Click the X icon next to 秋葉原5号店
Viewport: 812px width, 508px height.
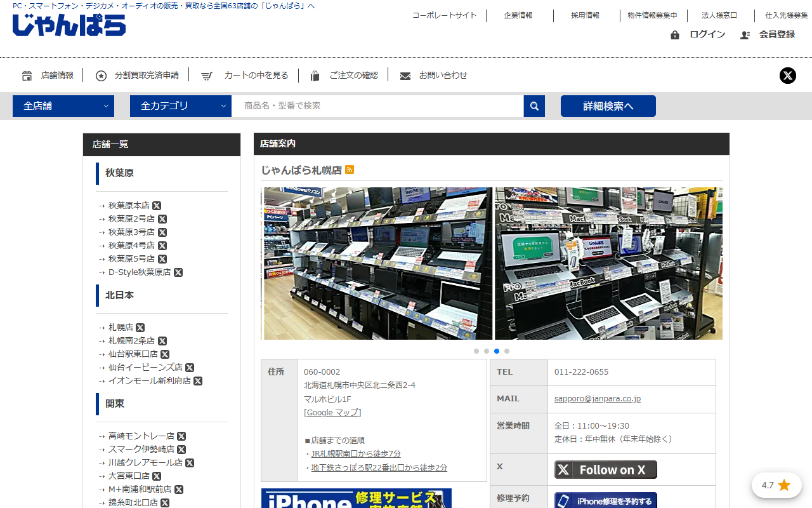tap(162, 259)
